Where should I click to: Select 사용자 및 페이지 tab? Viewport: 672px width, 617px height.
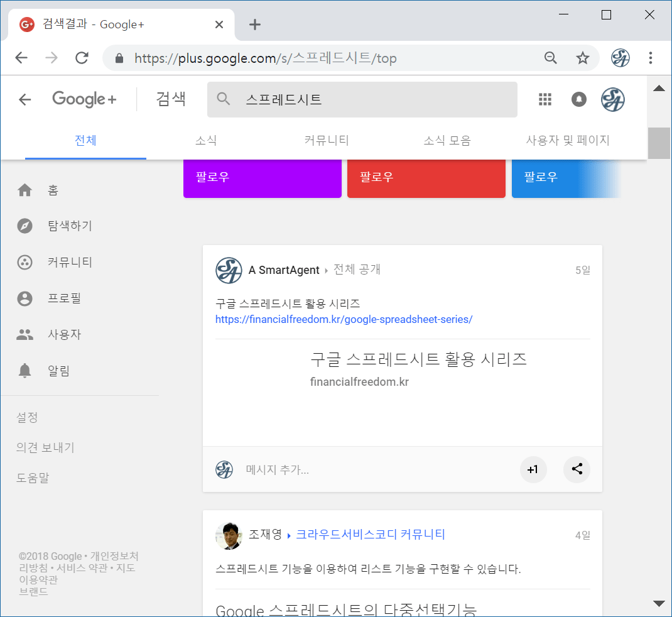568,141
